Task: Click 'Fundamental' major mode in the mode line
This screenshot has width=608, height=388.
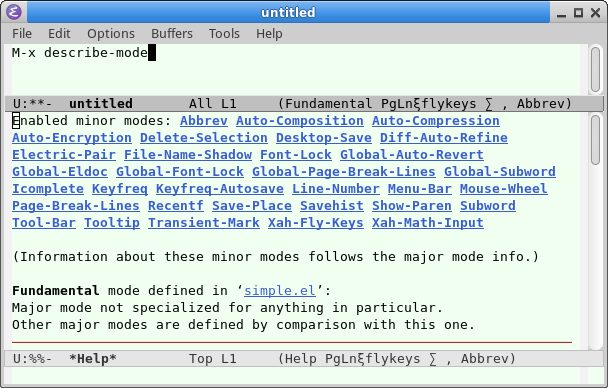Action: point(328,104)
